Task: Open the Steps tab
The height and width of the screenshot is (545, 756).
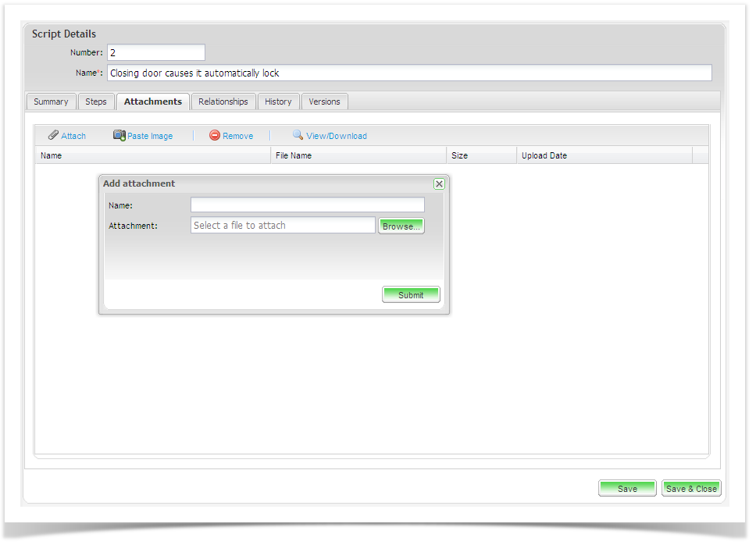Action: (x=96, y=102)
